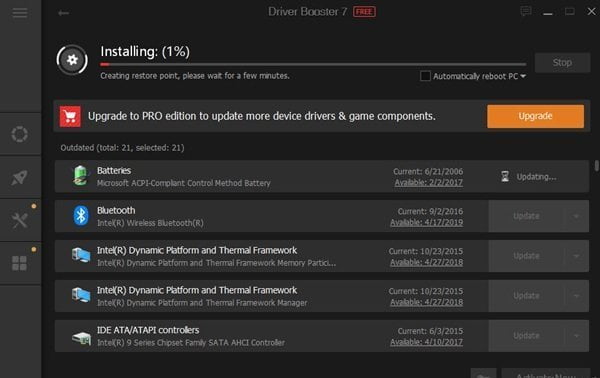Click 'Installing: (1%)' heading
The height and width of the screenshot is (378, 600).
(145, 52)
